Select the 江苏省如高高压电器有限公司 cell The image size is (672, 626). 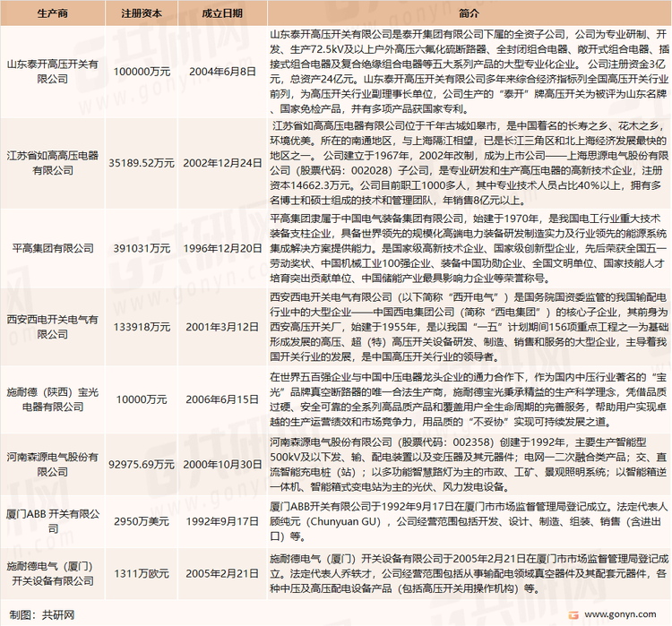coord(52,163)
